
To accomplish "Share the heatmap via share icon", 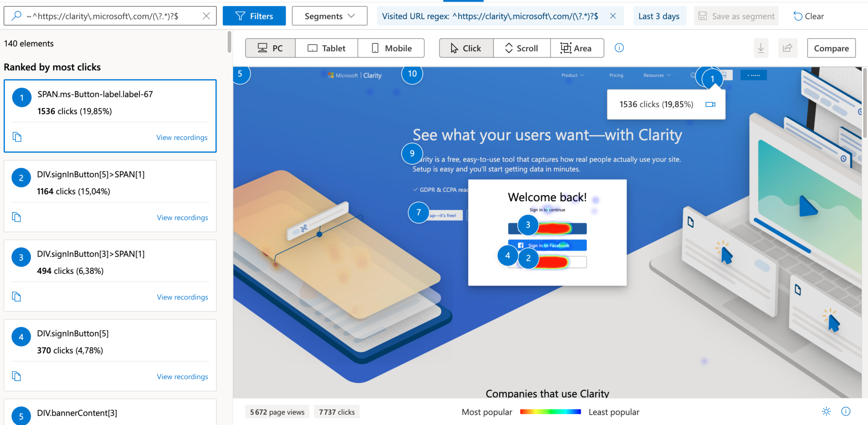I will tap(787, 48).
